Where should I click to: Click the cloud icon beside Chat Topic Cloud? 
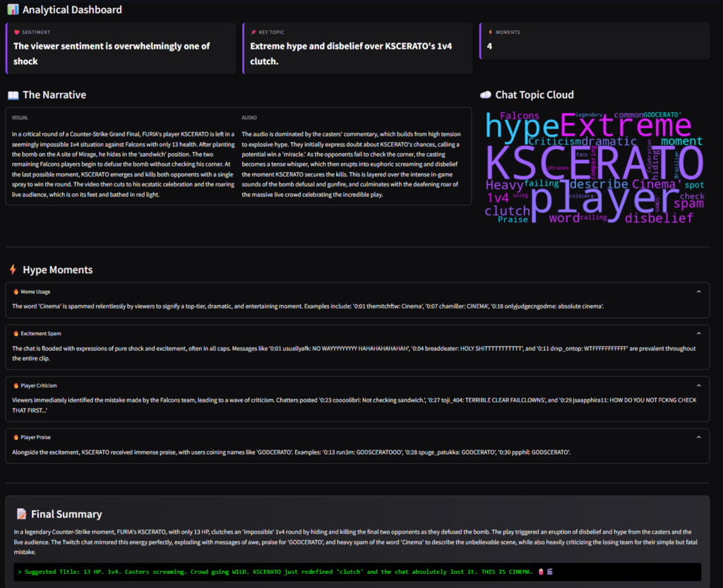tap(485, 95)
